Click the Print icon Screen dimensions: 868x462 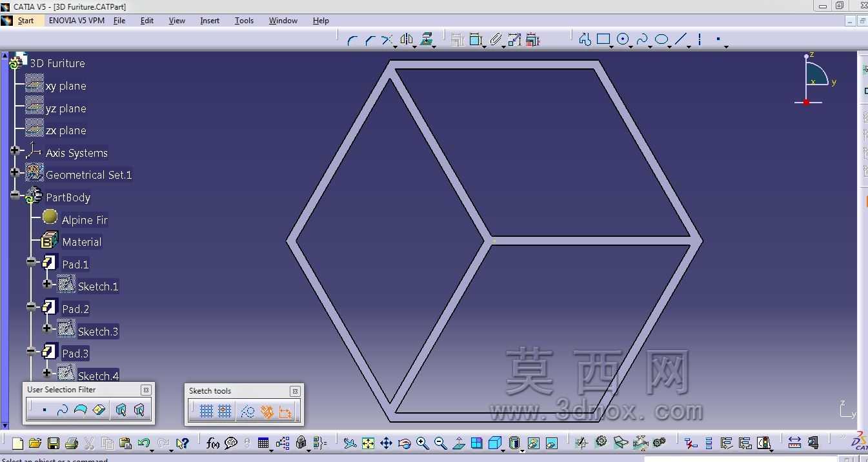click(72, 443)
